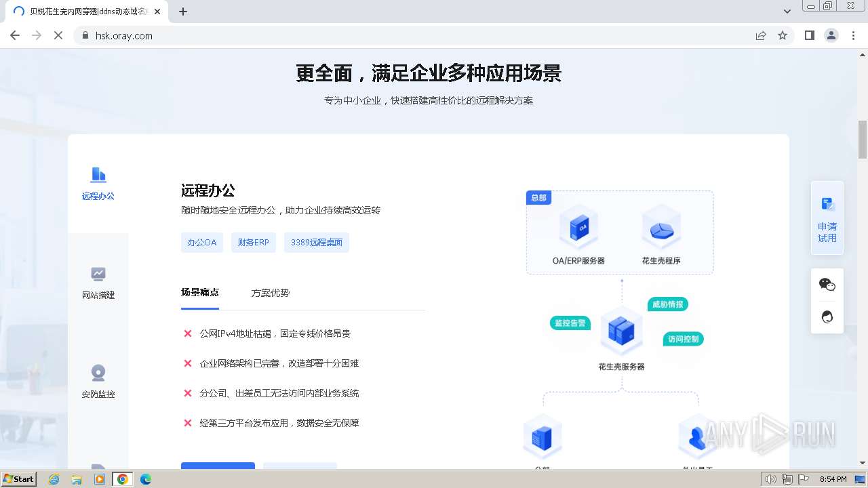Select the 贝锐花生壳内网穿透 browser tab
Screen dimensions: 868x488
coord(87,12)
